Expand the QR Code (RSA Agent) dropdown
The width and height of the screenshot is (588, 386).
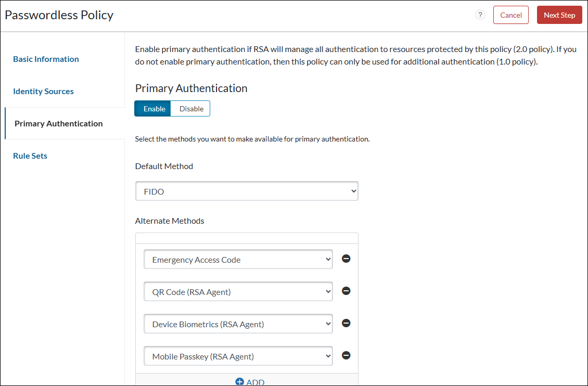tap(238, 292)
